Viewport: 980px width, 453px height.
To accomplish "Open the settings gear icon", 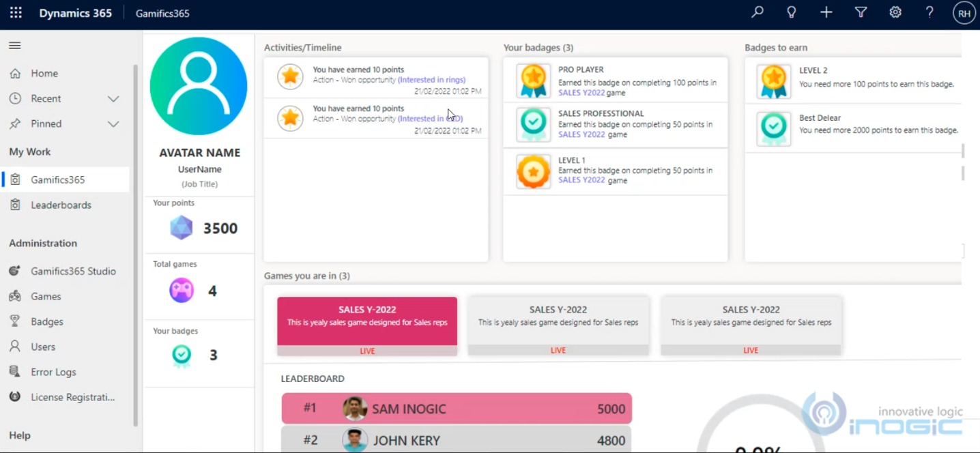I will (x=895, y=12).
